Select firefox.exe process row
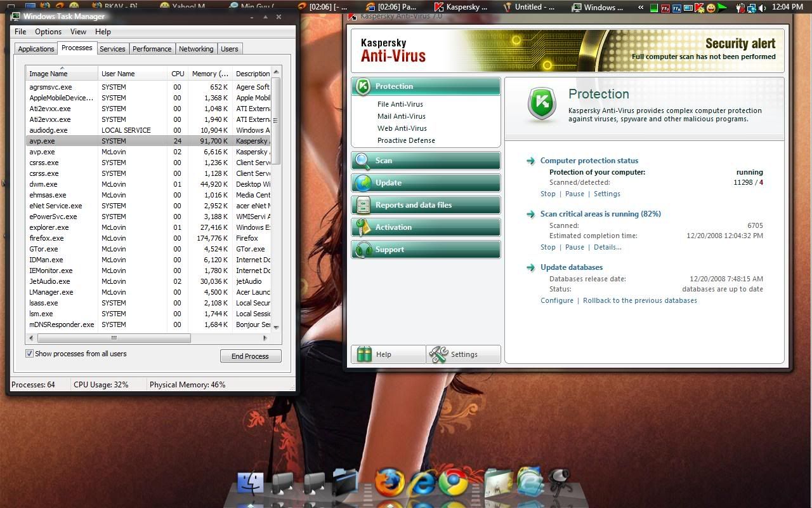Screen dimensions: 812x508 148,238
